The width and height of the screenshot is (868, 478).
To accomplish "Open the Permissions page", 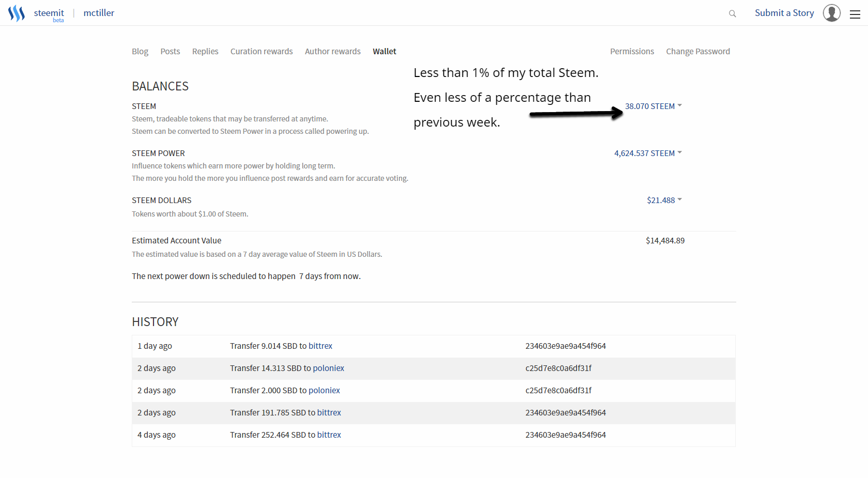I will [x=632, y=51].
